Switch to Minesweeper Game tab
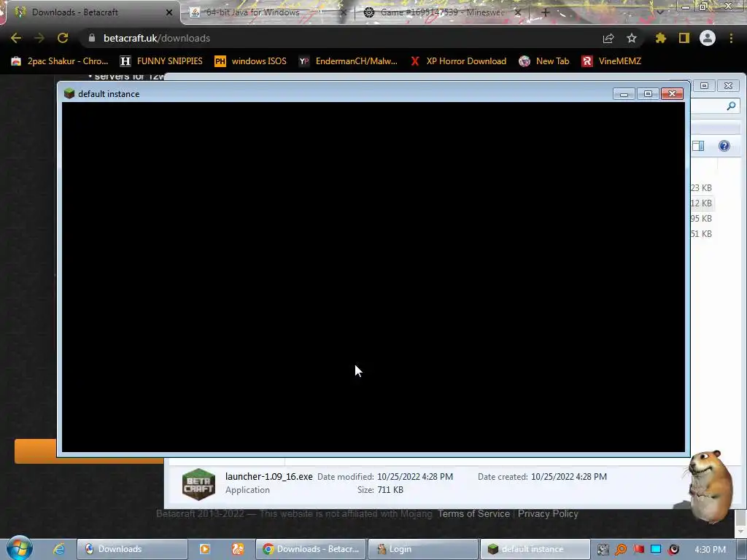This screenshot has width=747, height=560. pyautogui.click(x=442, y=12)
